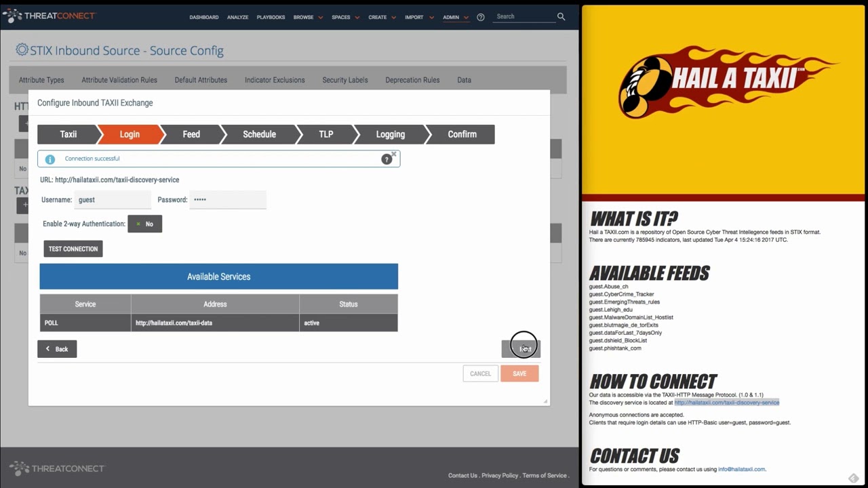Click the Status column header

tap(349, 304)
